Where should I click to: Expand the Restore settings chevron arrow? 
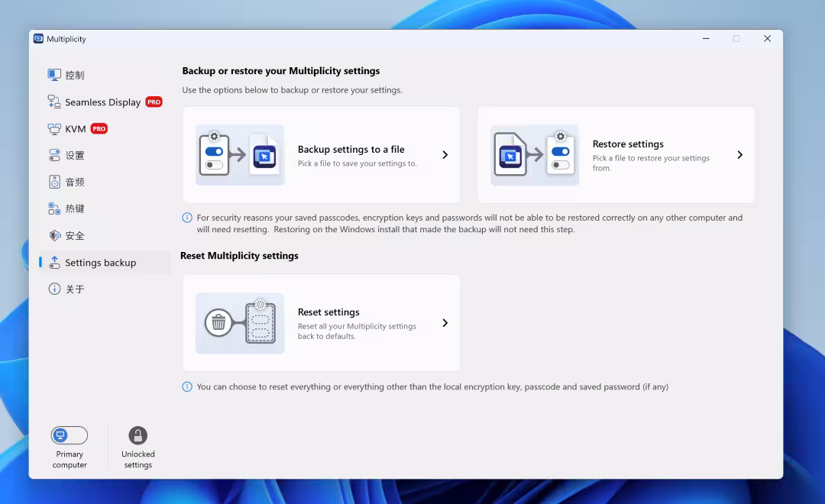point(739,155)
